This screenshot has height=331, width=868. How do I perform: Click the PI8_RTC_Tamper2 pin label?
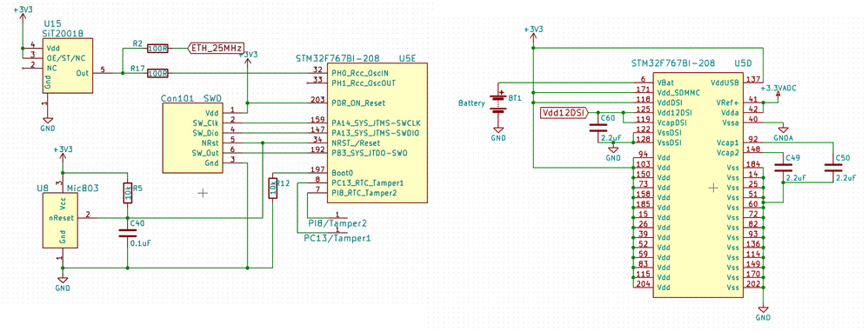(365, 193)
